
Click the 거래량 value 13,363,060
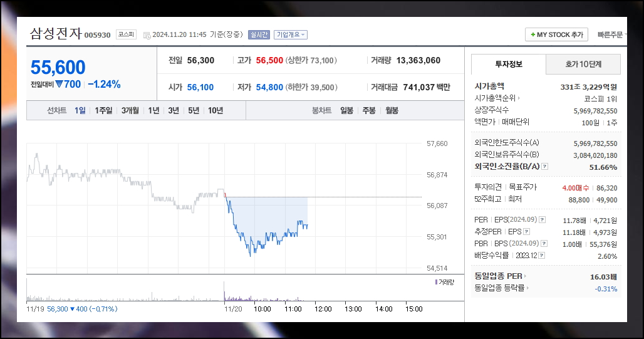(x=418, y=60)
